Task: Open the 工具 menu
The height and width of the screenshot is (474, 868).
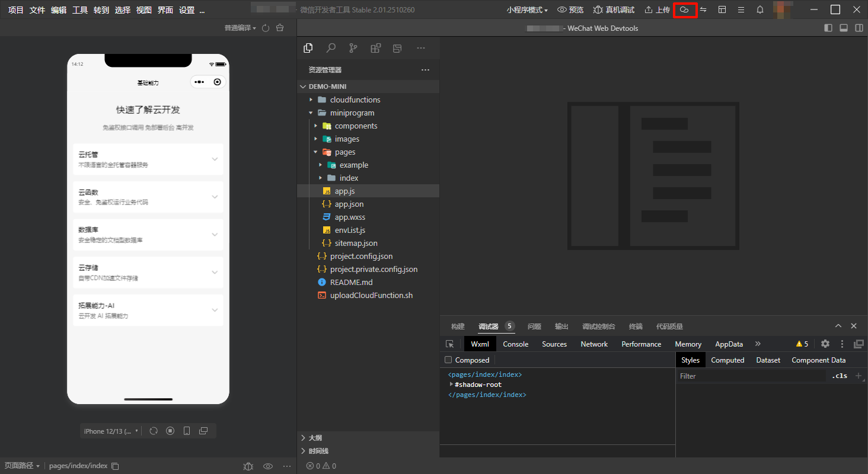Action: click(80, 10)
